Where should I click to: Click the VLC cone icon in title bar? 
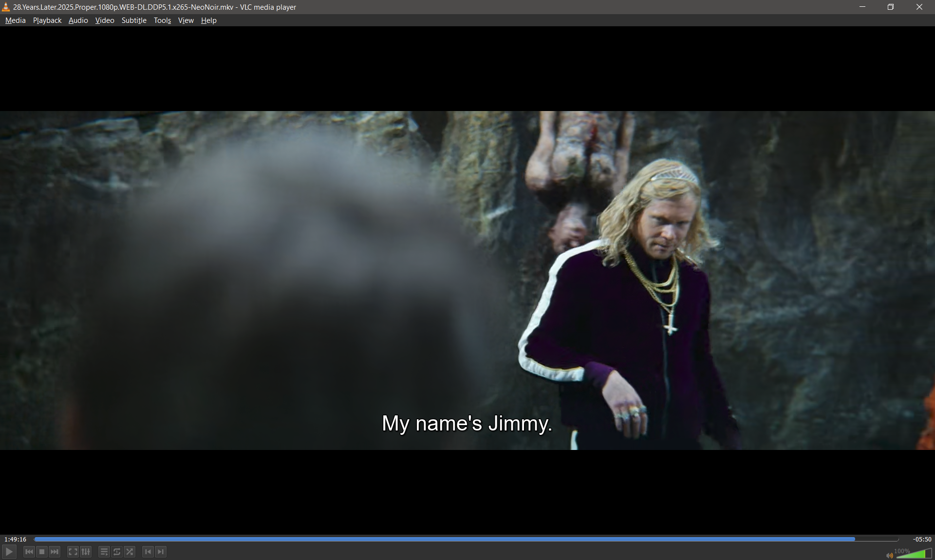click(6, 7)
